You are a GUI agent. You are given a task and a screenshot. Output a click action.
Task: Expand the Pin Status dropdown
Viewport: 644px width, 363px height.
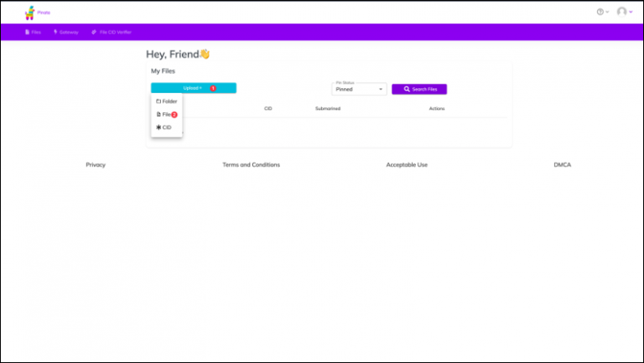click(359, 89)
